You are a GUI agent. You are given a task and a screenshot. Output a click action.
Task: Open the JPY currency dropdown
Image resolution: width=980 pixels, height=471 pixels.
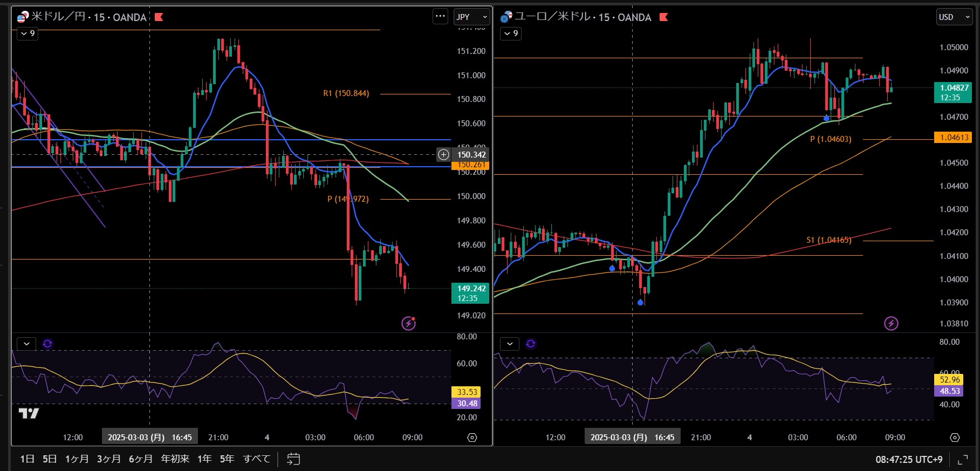(x=471, y=17)
